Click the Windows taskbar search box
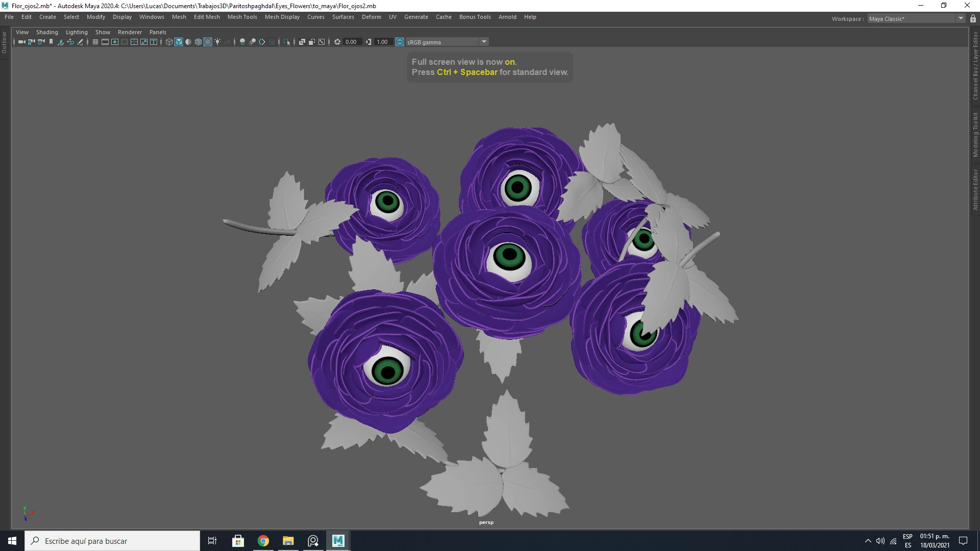980x551 pixels. (x=112, y=541)
